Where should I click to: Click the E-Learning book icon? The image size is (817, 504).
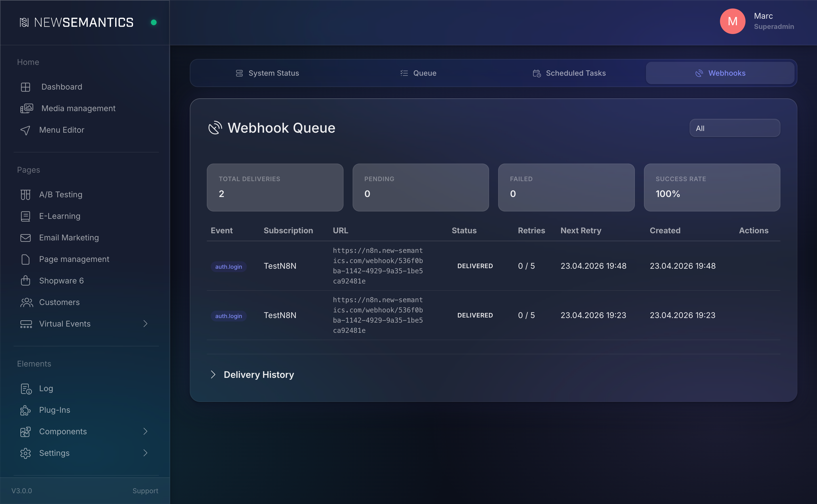click(x=25, y=216)
